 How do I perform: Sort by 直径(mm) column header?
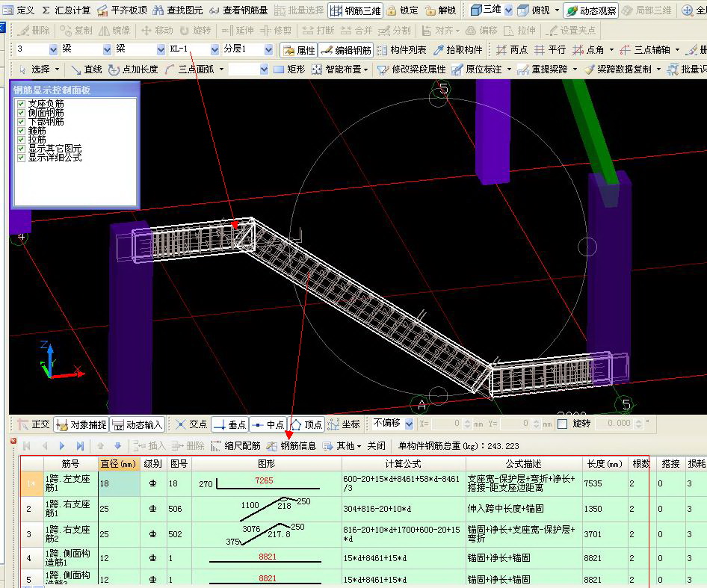pyautogui.click(x=119, y=464)
